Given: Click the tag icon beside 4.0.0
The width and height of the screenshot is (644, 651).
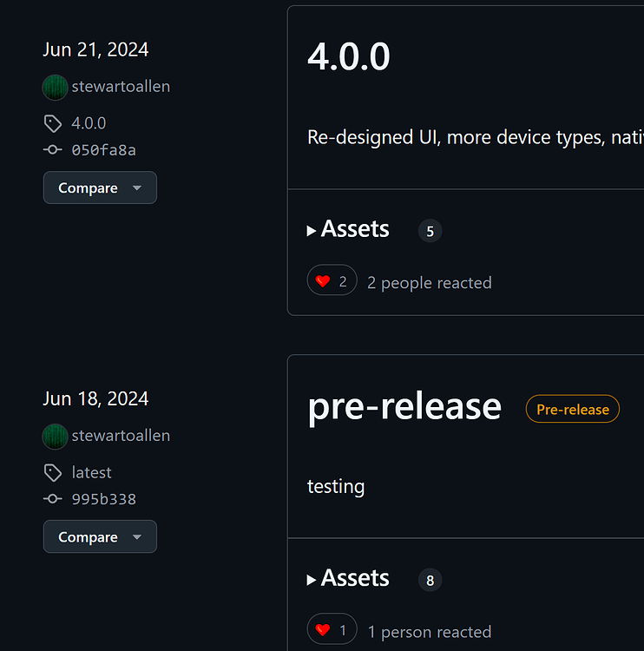Looking at the screenshot, I should (53, 124).
